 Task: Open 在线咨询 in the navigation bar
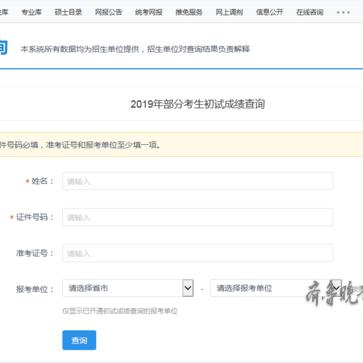310,12
